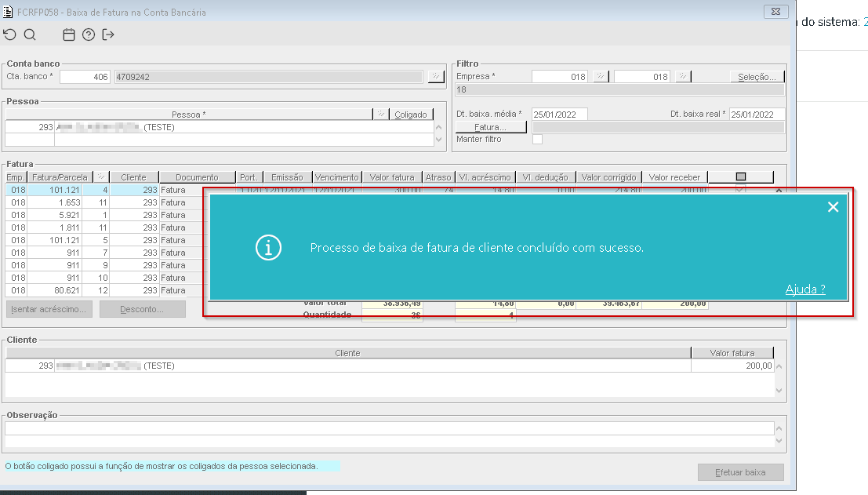Select fatura row 1.811 parcela 11

point(104,227)
